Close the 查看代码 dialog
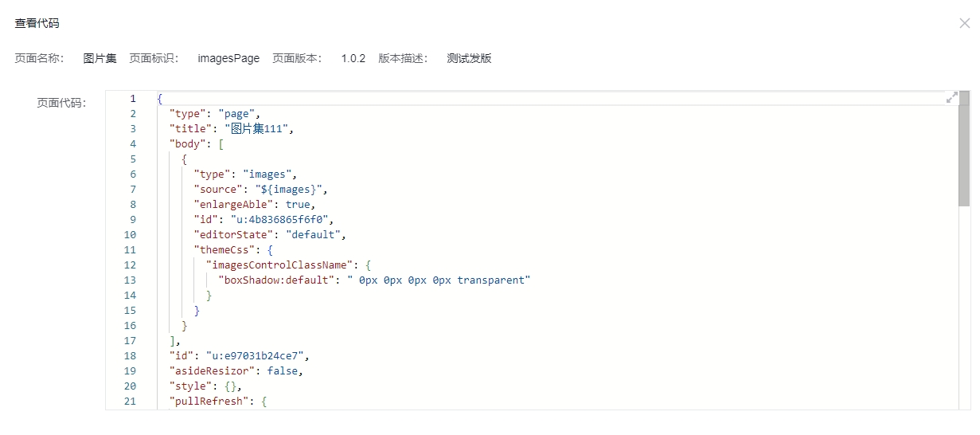This screenshot has height=435, width=980. click(x=964, y=23)
